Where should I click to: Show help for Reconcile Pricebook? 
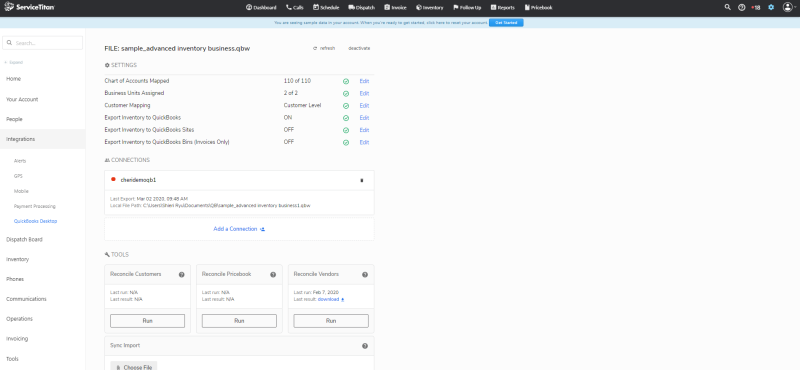(x=273, y=275)
